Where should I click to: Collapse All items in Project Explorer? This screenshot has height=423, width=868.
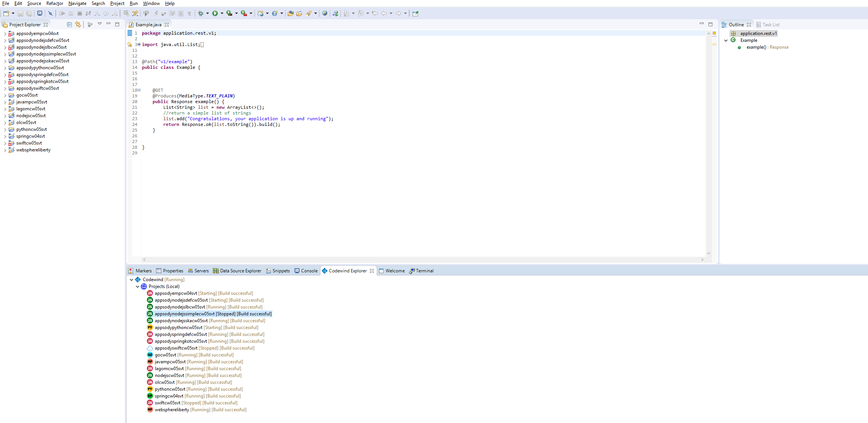click(x=70, y=24)
